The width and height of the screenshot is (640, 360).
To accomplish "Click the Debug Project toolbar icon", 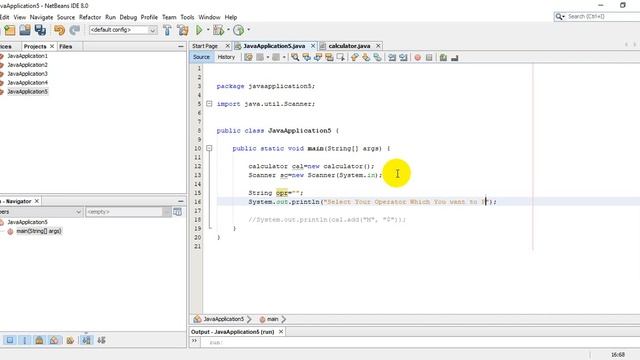I will click(218, 30).
